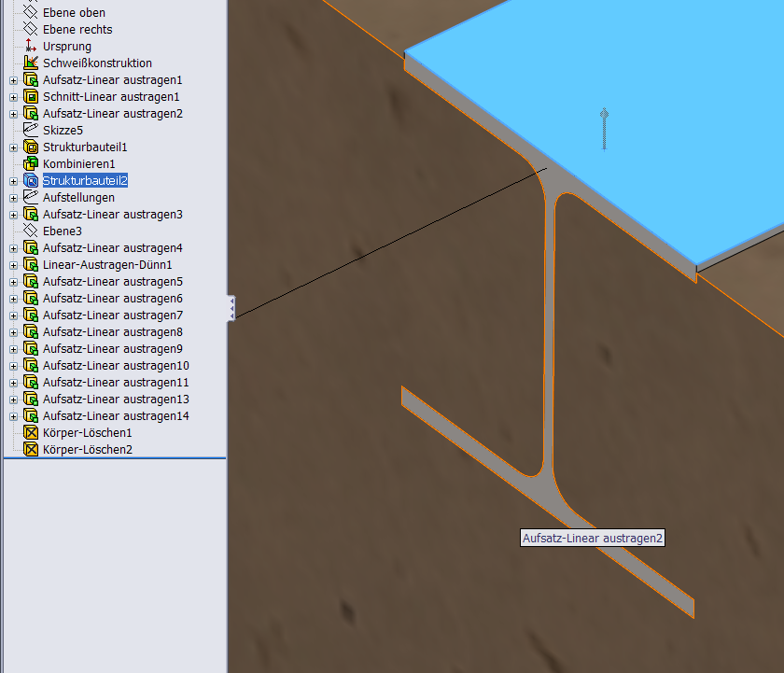Select the 'Aufsatz-Linear austragen11' text label
This screenshot has width=784, height=673.
point(116,383)
